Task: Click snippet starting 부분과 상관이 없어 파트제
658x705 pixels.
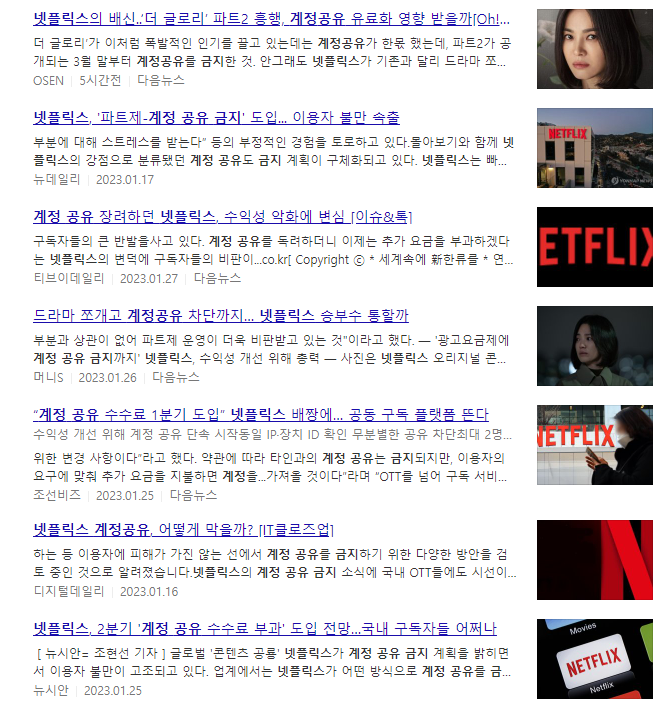Action: point(271,349)
